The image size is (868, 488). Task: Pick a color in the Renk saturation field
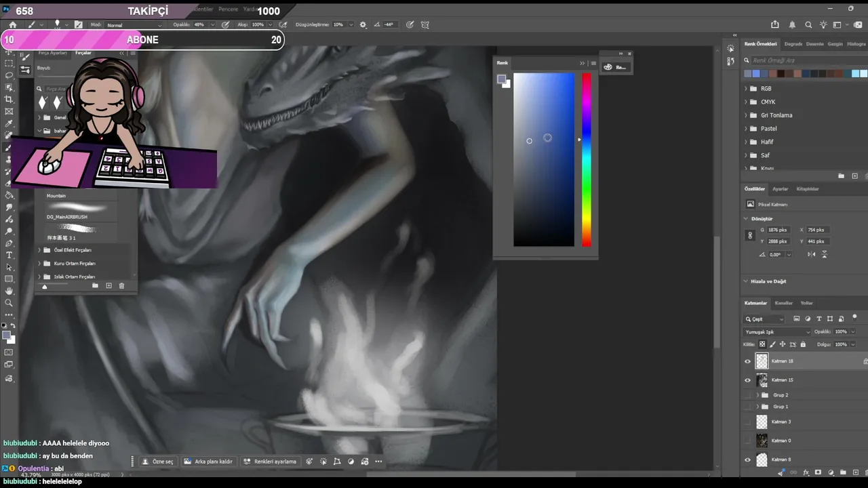(544, 160)
